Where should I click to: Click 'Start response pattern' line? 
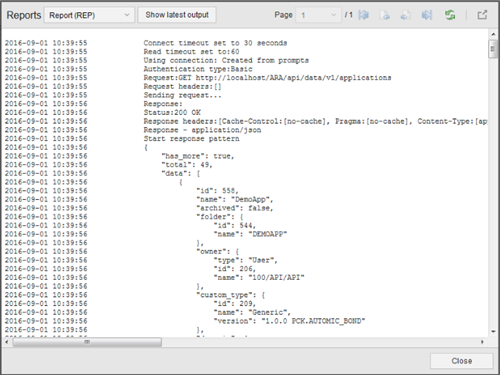[x=191, y=138]
